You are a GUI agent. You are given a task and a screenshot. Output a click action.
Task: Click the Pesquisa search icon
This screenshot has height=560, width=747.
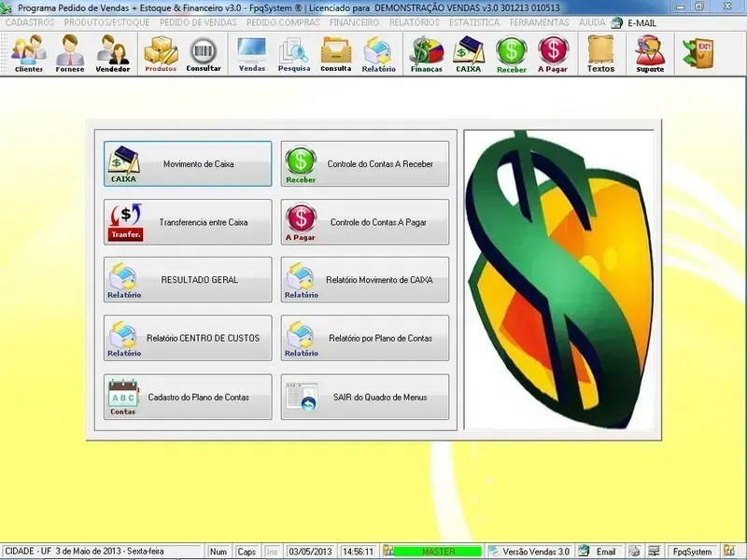point(293,53)
